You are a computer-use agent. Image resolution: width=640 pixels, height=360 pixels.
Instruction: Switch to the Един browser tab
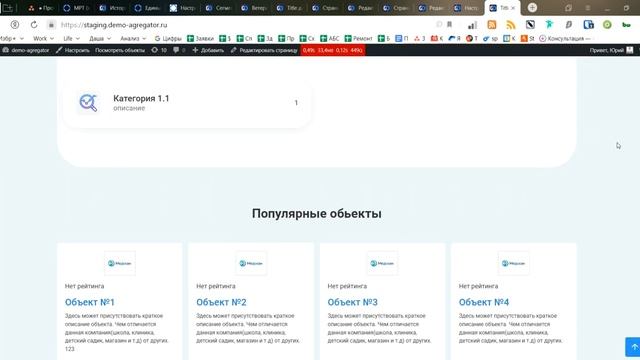coord(148,8)
